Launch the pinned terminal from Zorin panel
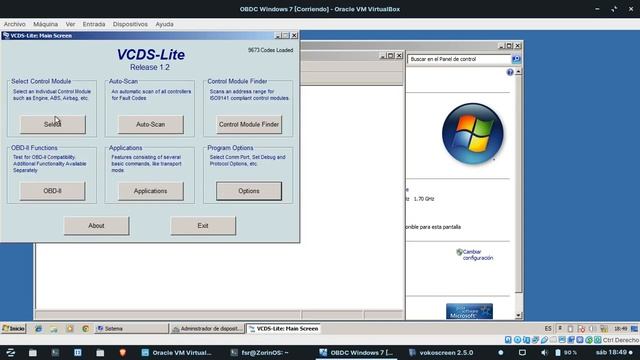640x360 pixels. (55, 353)
